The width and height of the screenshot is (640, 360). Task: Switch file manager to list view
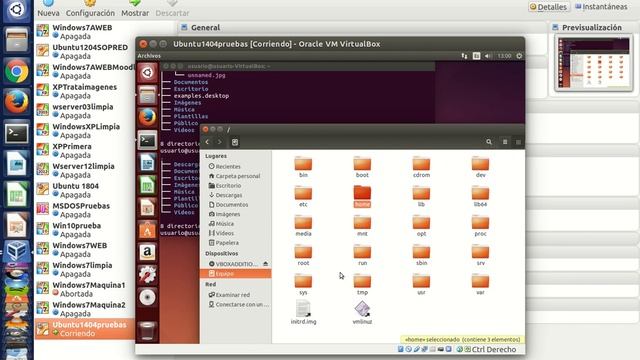pos(505,142)
